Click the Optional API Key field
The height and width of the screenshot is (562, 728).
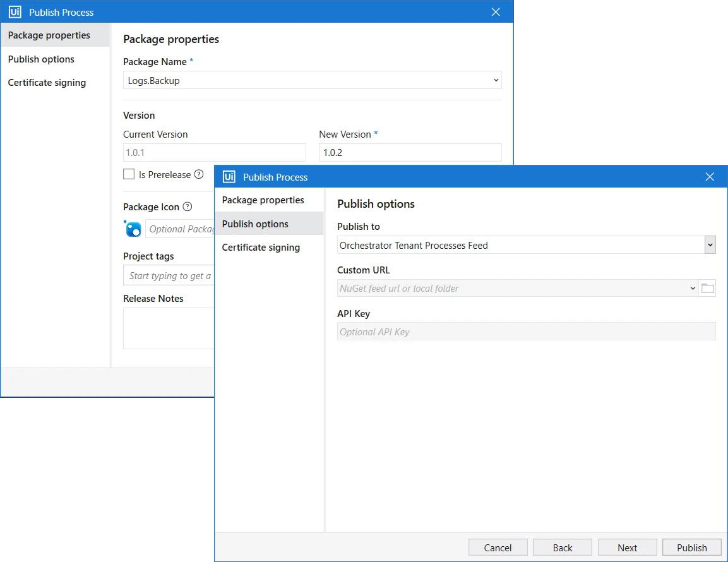[526, 332]
